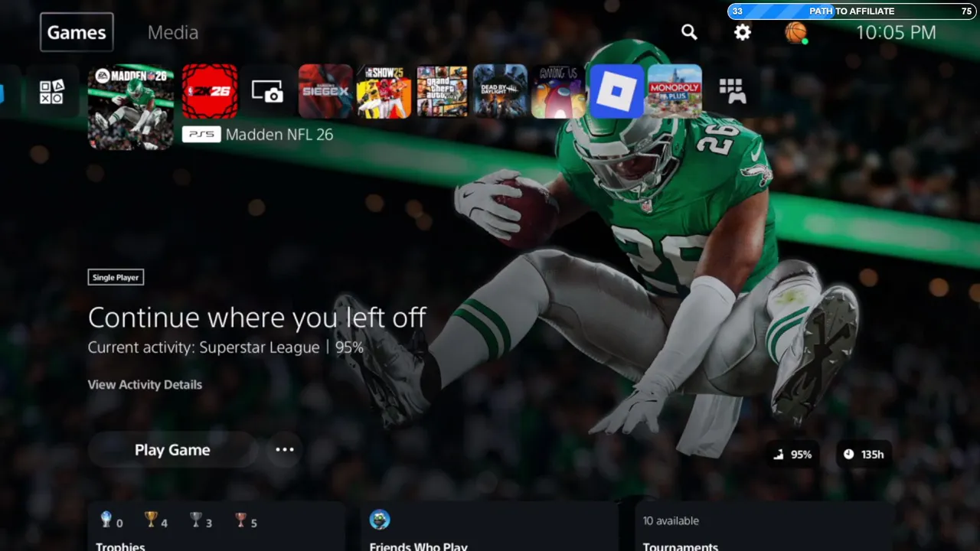Switch to the Games tab
This screenshot has width=980, height=551.
point(77,32)
